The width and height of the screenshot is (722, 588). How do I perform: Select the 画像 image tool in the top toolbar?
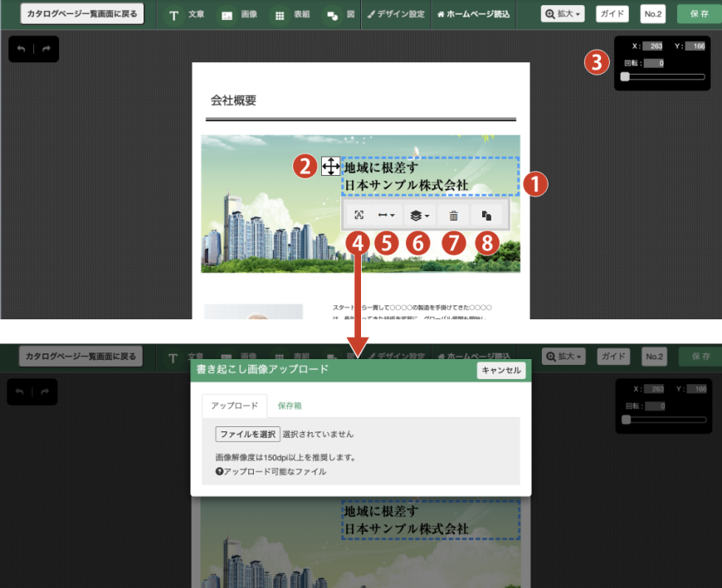click(239, 15)
